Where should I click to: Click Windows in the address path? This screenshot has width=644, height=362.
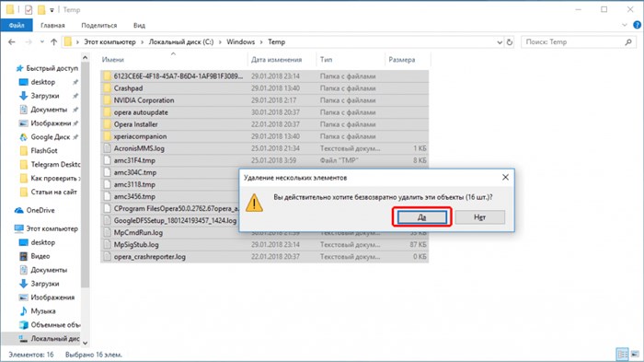click(241, 42)
